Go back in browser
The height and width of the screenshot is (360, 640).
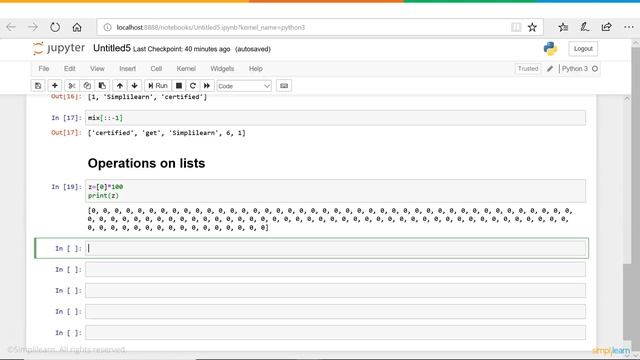11,27
